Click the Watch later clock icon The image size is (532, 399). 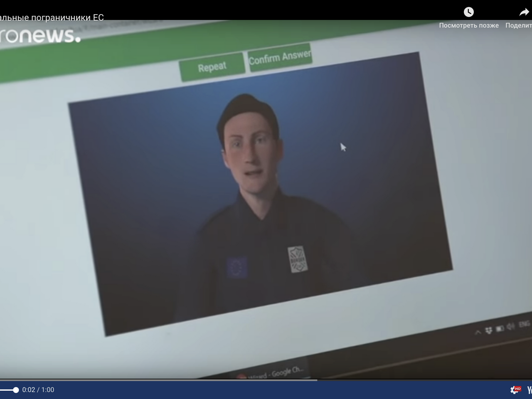click(469, 12)
